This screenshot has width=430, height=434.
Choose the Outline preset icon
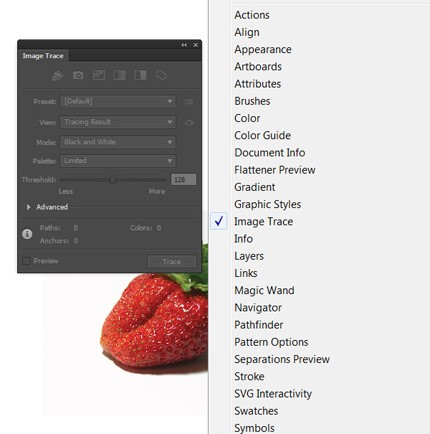click(x=161, y=75)
